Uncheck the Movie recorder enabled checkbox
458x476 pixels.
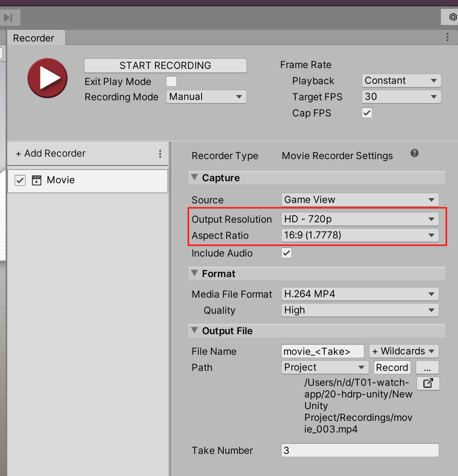click(20, 180)
